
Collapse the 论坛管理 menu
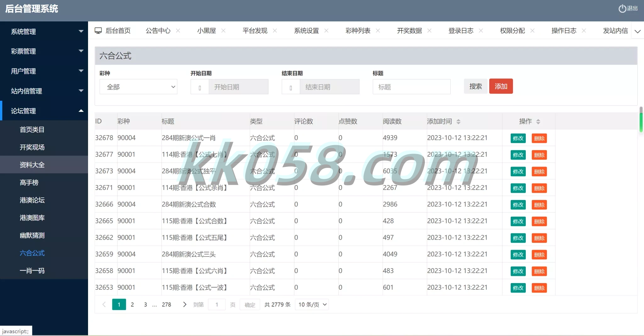(44, 111)
